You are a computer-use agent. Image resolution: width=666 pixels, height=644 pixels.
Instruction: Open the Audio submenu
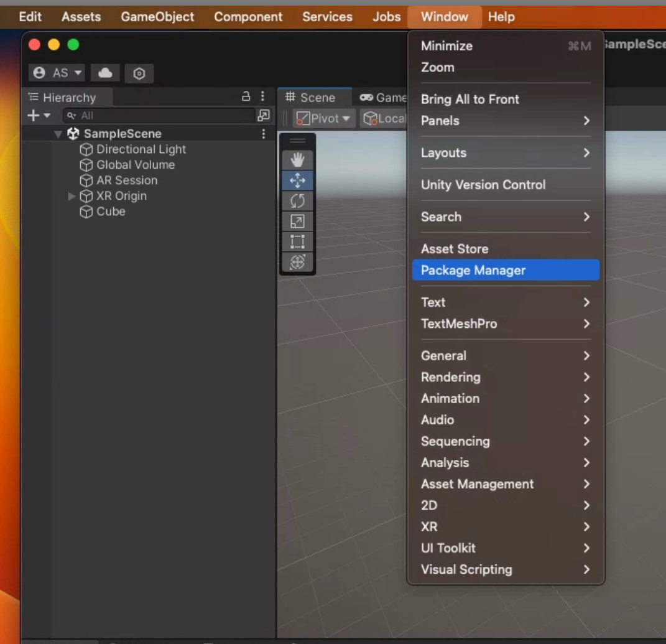(x=506, y=420)
